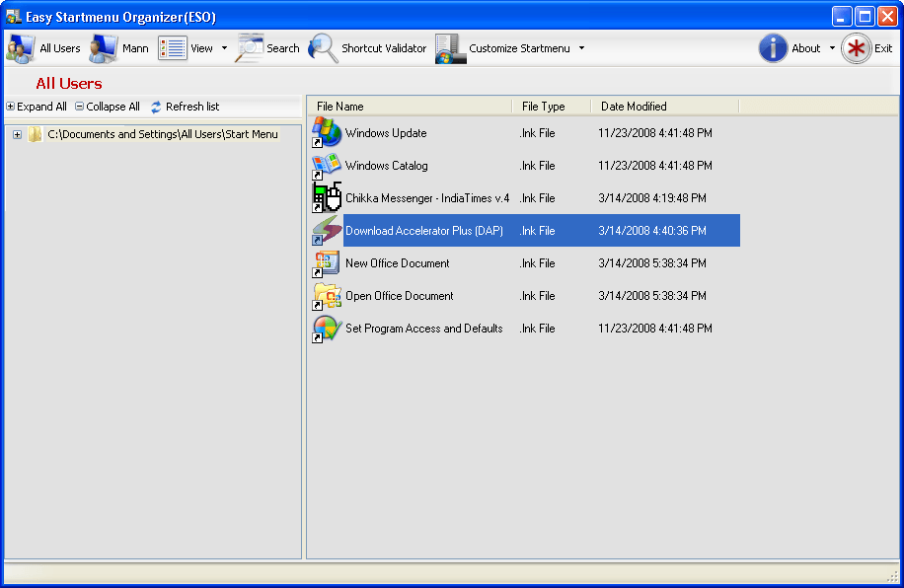The width and height of the screenshot is (904, 588).
Task: Click the Chikka Messenger shortcut icon
Action: point(327,197)
